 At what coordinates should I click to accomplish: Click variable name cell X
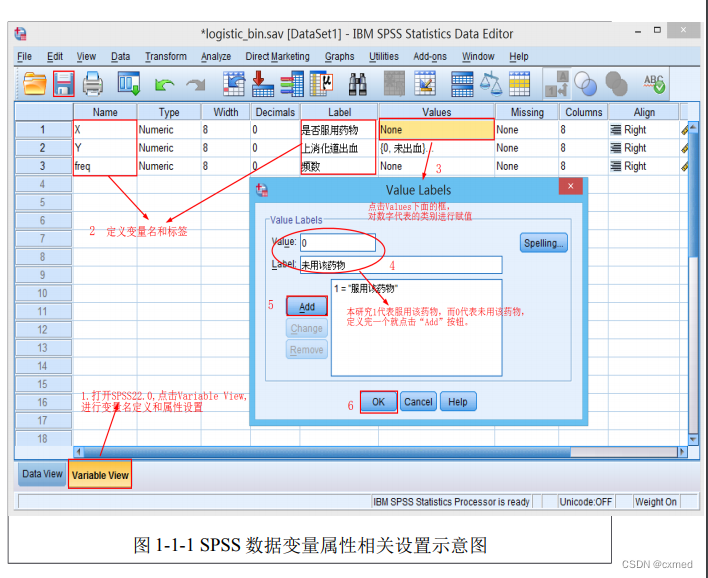click(105, 130)
